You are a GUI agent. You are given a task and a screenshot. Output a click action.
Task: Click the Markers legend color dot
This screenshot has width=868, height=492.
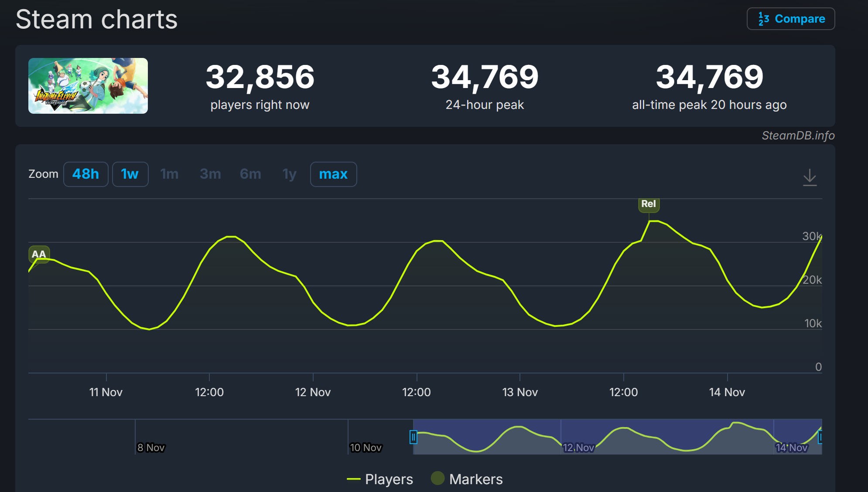437,478
